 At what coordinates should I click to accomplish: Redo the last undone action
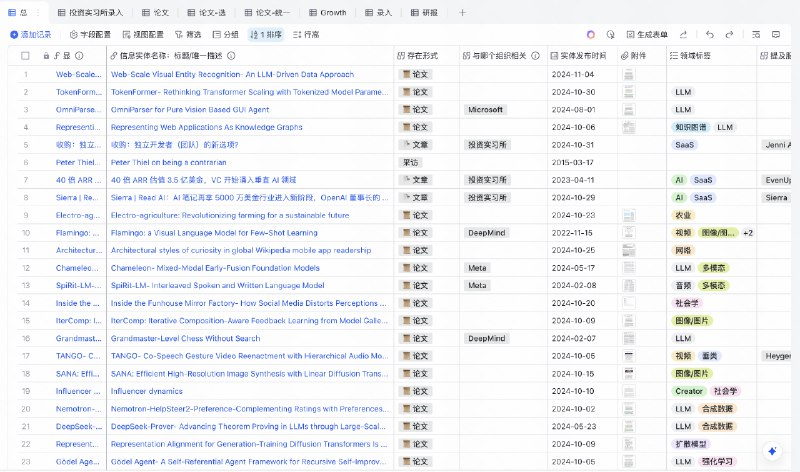point(730,35)
